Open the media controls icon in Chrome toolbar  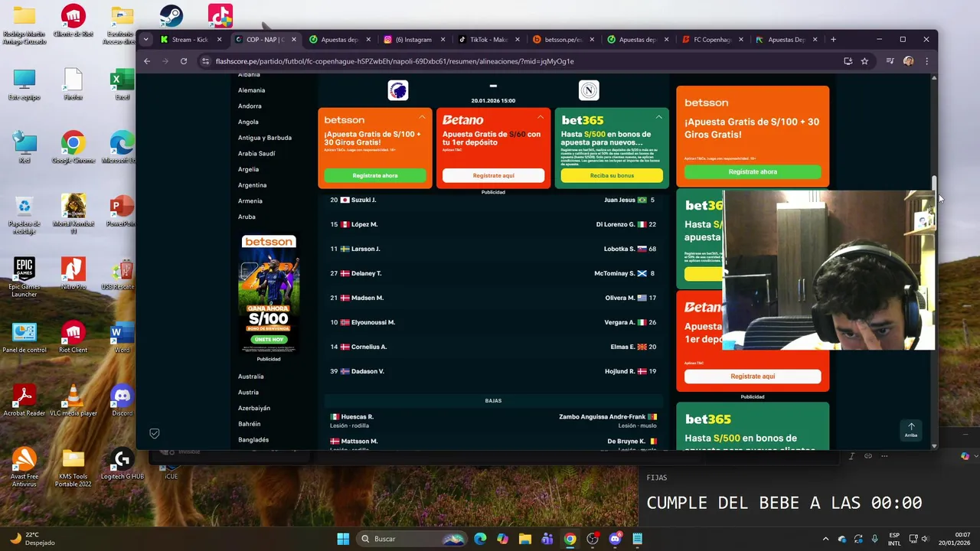(890, 61)
